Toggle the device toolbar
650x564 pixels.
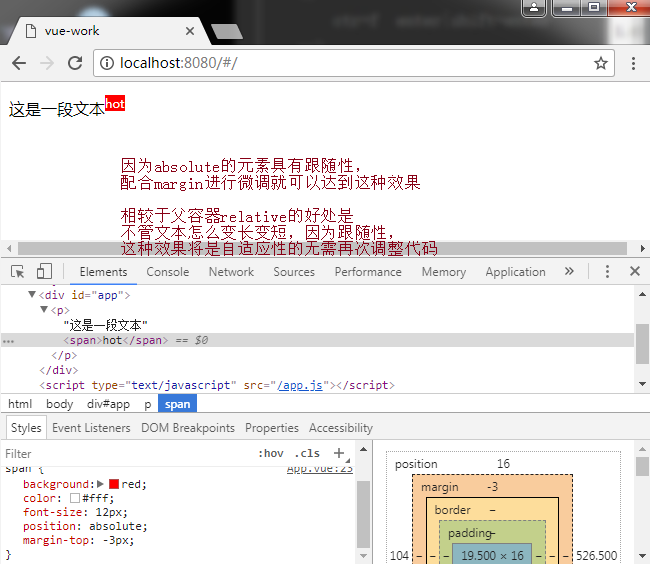44,272
